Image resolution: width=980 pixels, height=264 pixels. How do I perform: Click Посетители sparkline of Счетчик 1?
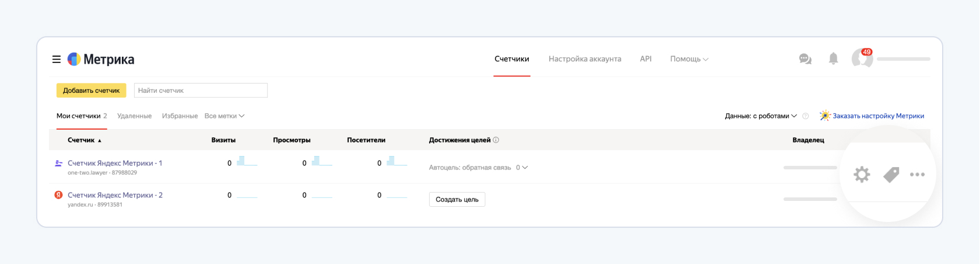tap(397, 161)
